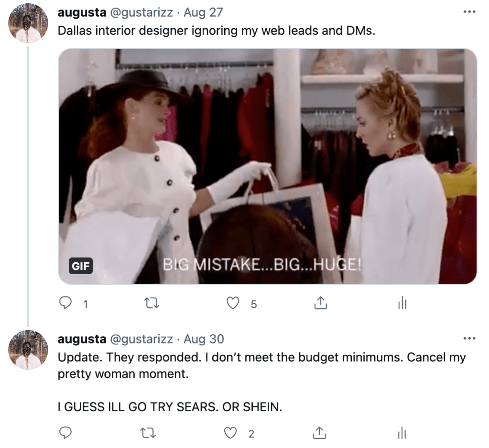
Task: Click the augusta display name on first tweet
Action: coord(82,12)
